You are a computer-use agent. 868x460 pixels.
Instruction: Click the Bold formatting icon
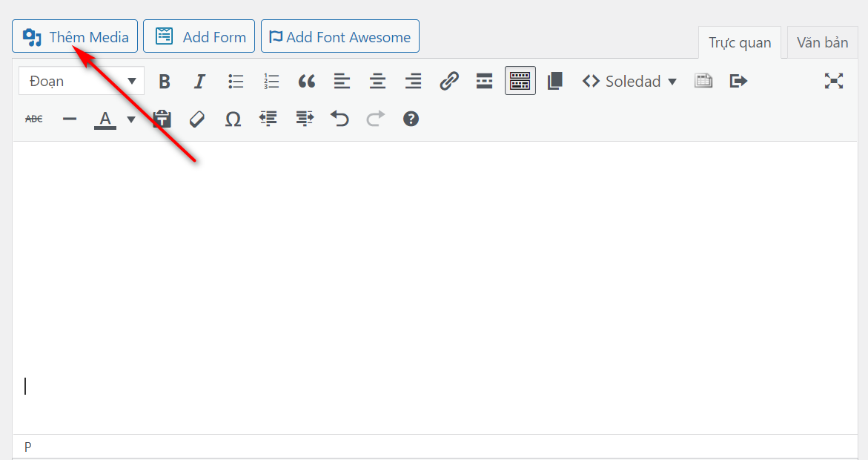(165, 81)
